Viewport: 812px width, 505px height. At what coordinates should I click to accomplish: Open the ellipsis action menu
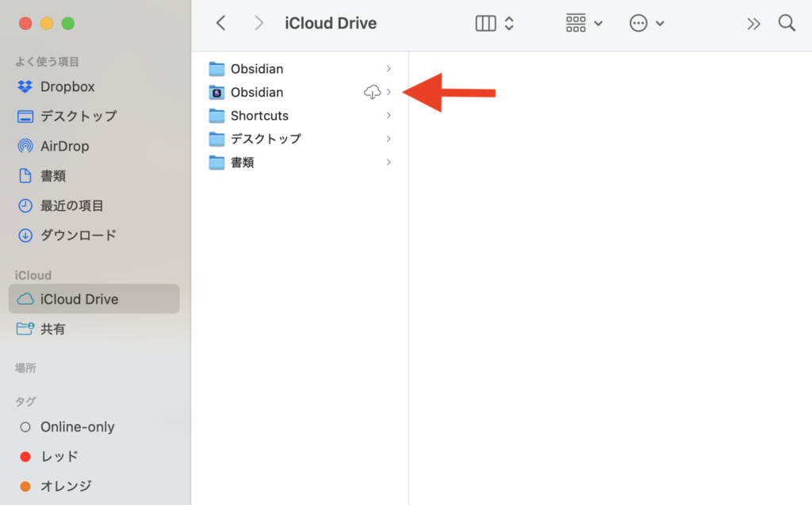tap(646, 23)
